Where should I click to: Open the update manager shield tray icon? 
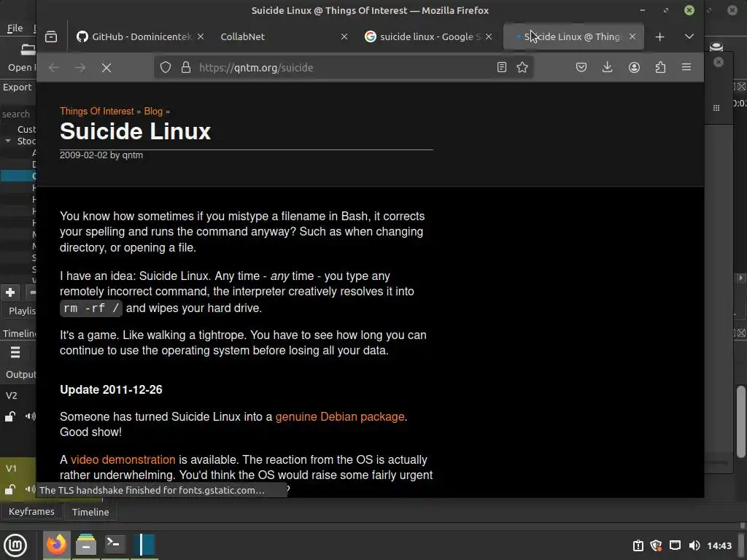click(x=657, y=545)
